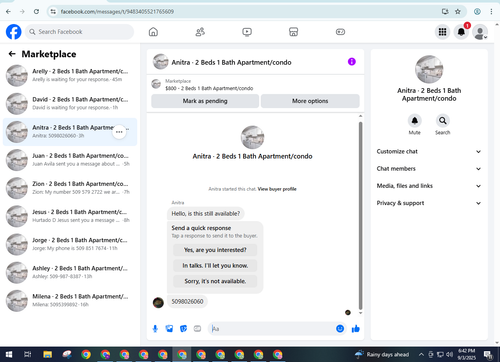This screenshot has height=362, width=500.
Task: Open the 'Rainy days ahead' weather widget
Action: point(382,354)
